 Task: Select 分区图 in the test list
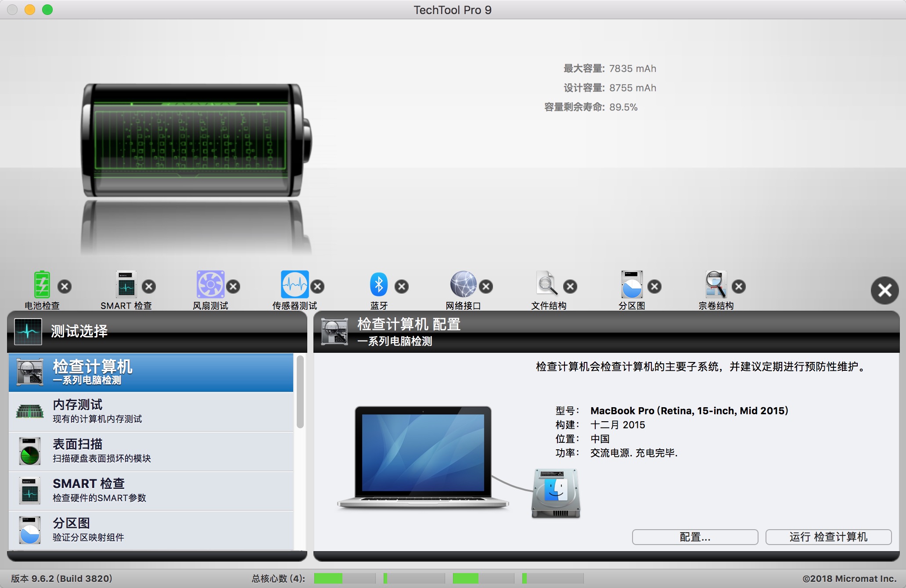tap(151, 530)
